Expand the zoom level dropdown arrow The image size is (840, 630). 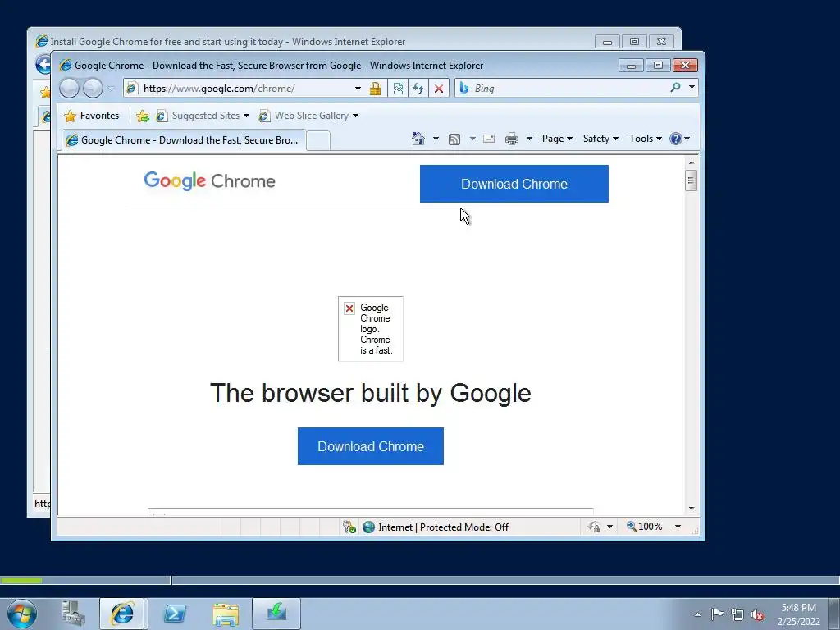click(678, 527)
